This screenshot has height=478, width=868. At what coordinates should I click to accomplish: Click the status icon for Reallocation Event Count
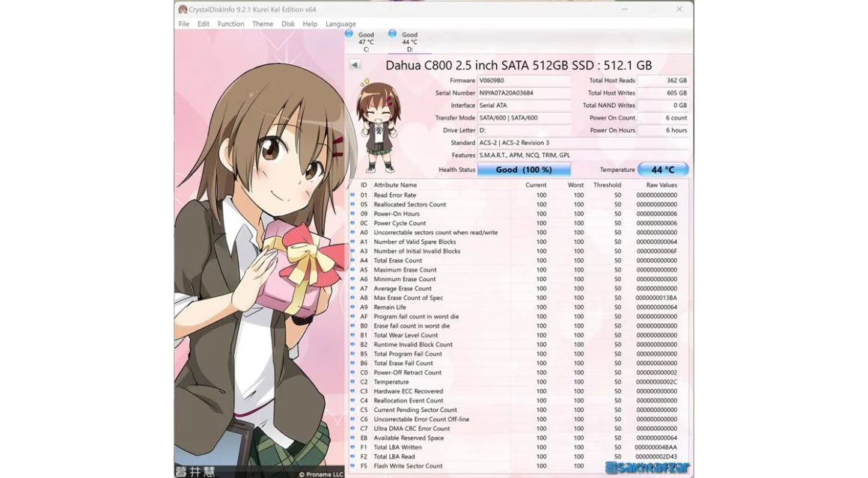[352, 400]
